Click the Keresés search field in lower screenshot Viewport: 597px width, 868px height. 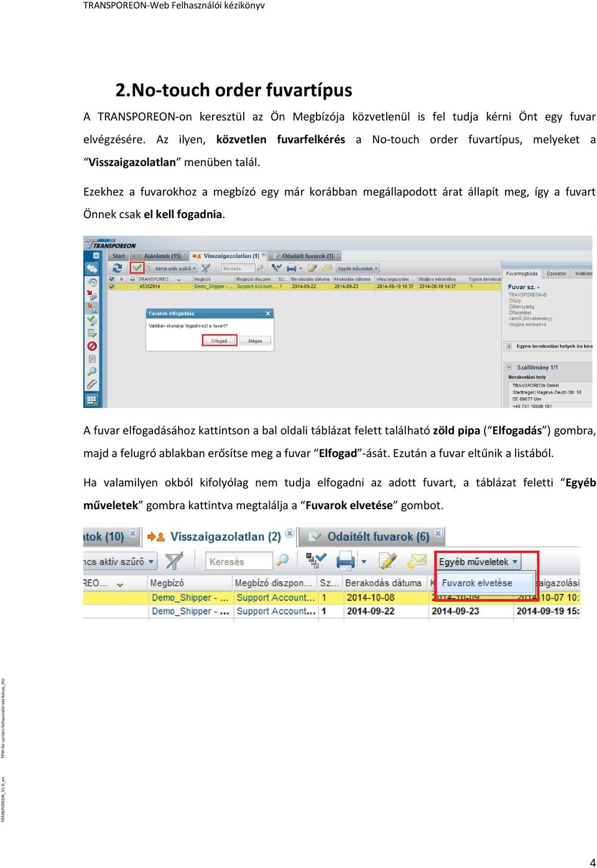tap(239, 561)
